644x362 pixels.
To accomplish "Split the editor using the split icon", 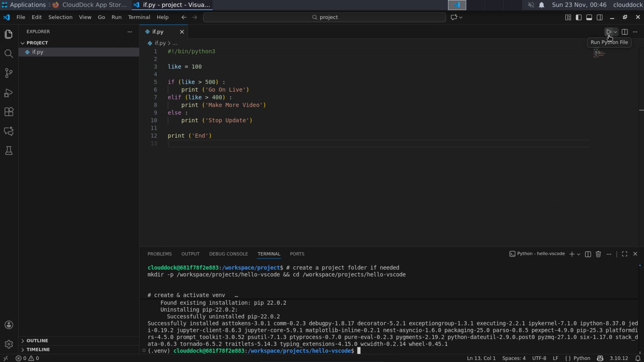I will pos(625,32).
